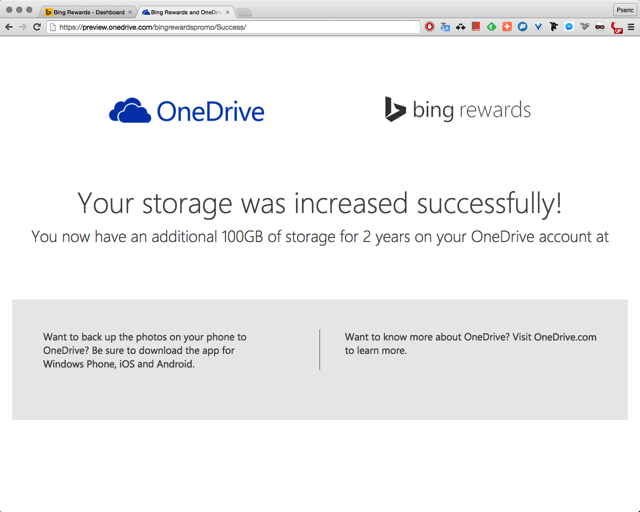The height and width of the screenshot is (512, 640).
Task: Click the masked face sunglasses extension icon
Action: [x=600, y=27]
